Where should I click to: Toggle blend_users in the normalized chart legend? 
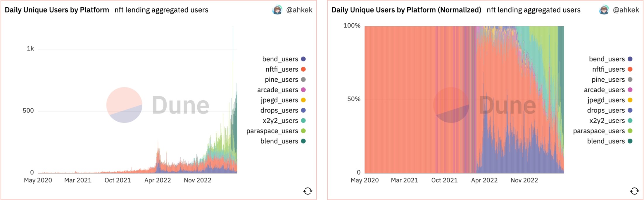pos(606,141)
